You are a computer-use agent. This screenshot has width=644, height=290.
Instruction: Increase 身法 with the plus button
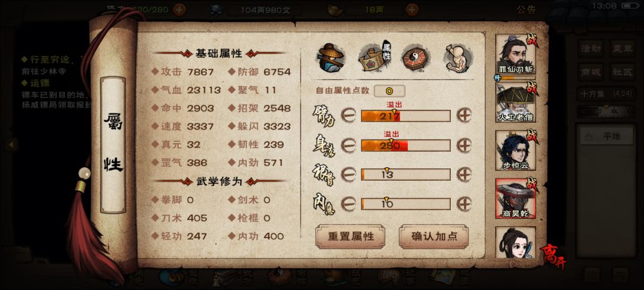tap(464, 146)
